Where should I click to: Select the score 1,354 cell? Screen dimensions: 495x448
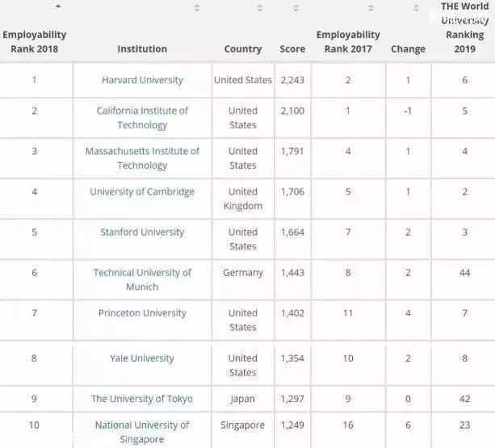click(292, 358)
